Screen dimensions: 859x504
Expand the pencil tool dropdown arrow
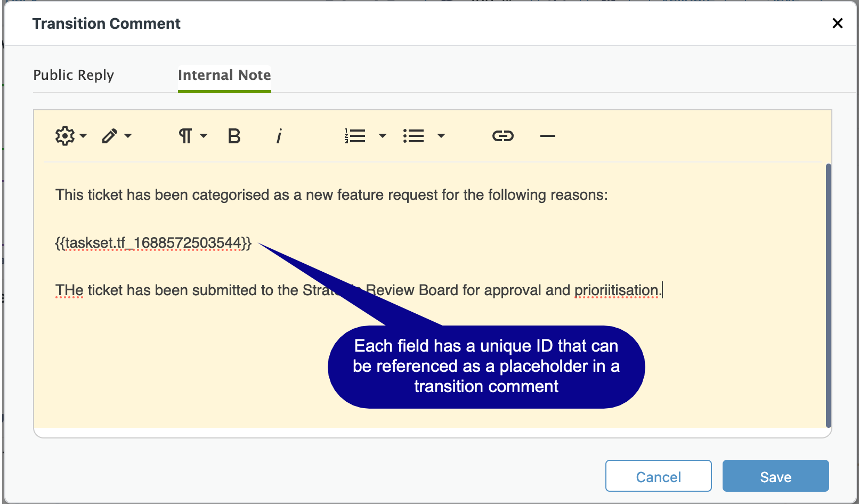[128, 136]
